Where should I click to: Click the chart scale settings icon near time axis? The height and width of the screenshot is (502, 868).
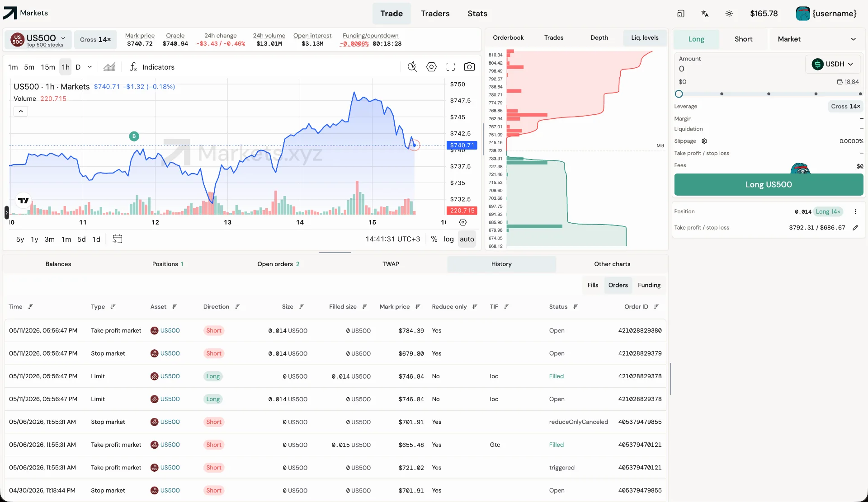(463, 222)
